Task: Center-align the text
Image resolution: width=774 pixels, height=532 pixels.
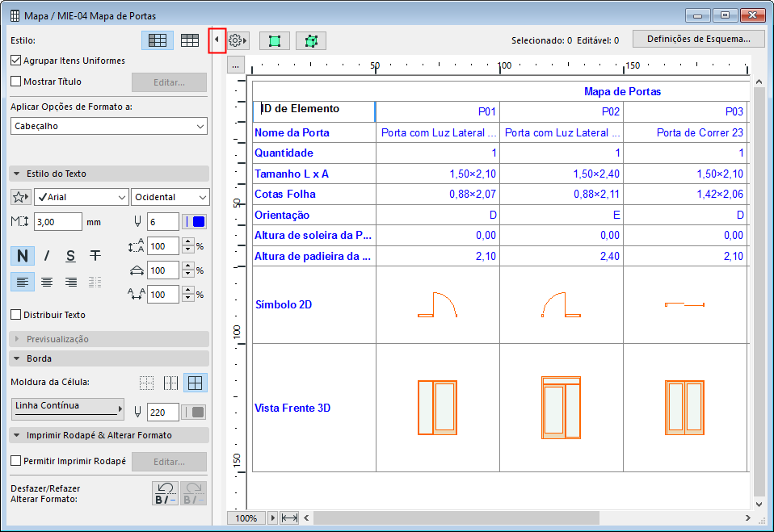Action: [47, 282]
